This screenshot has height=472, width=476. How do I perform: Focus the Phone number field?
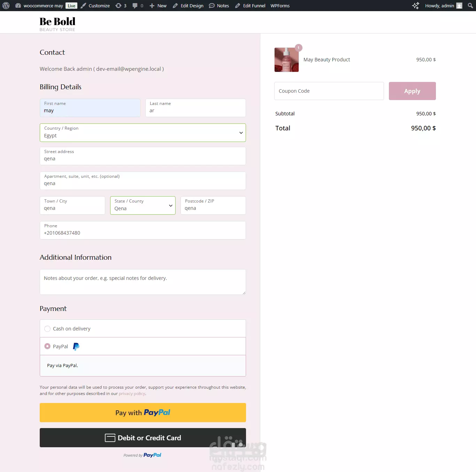click(143, 230)
